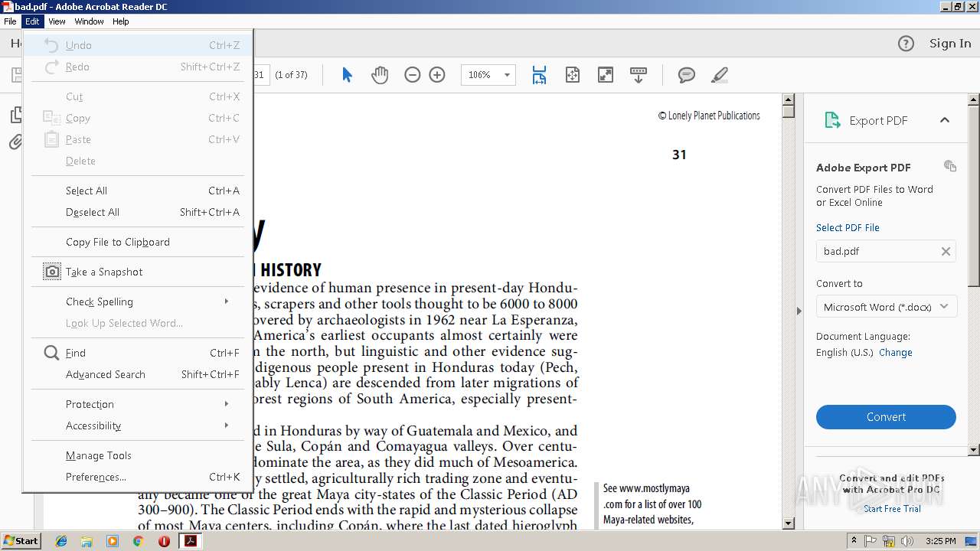The width and height of the screenshot is (980, 551).
Task: Choose Copy File to Clipboard
Action: coord(138,242)
